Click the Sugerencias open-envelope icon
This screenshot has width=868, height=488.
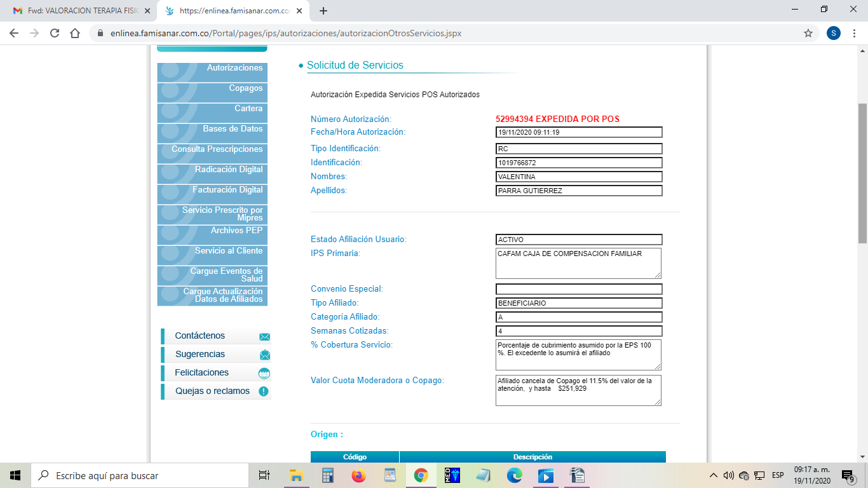click(x=264, y=355)
